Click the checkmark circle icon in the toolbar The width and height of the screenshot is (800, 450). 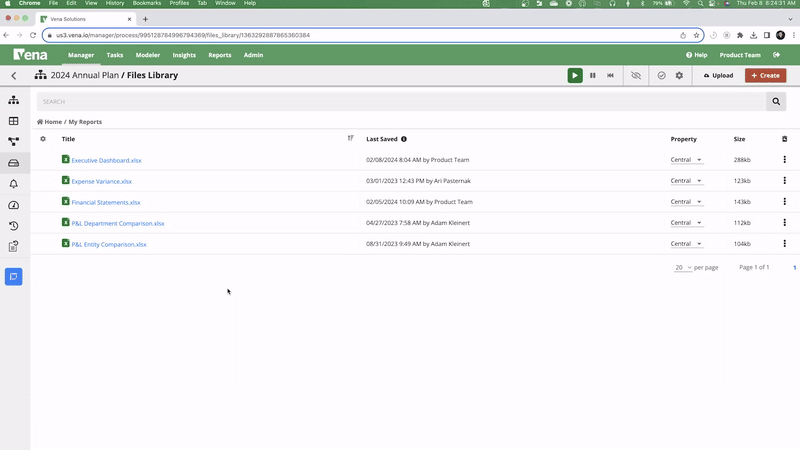coord(661,75)
